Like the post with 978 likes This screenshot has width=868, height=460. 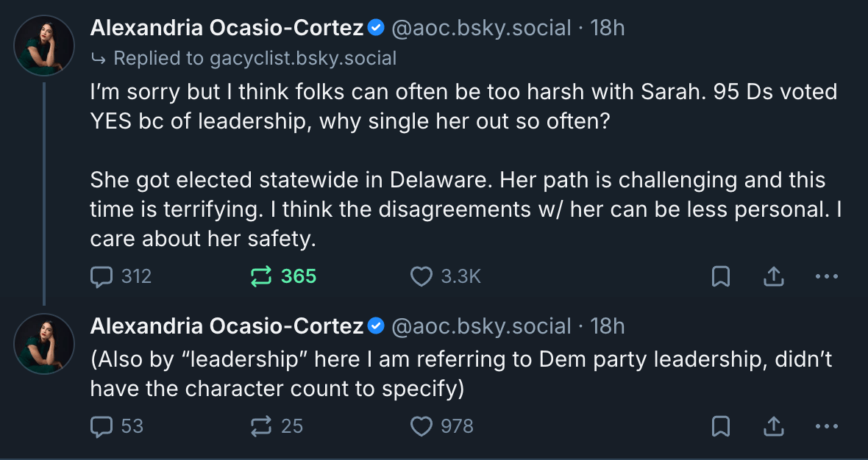point(421,426)
